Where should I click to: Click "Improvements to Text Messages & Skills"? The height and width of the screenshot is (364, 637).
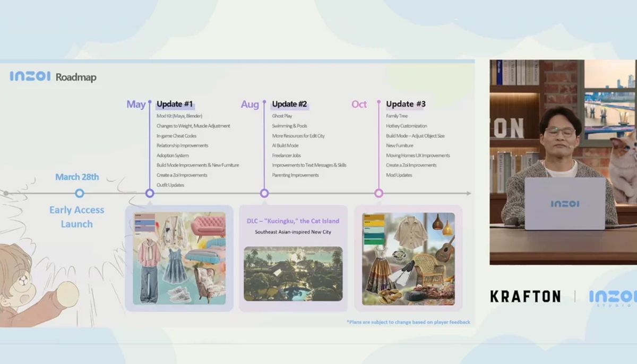309,165
